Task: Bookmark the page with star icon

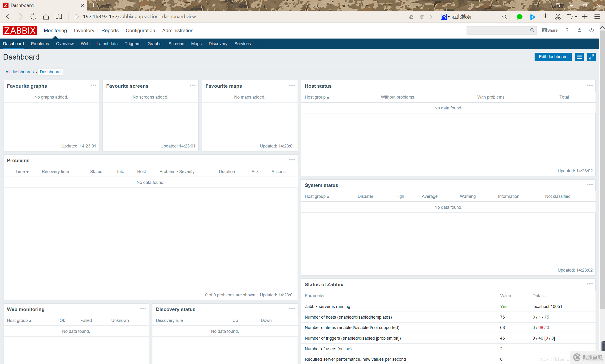Action: pyautogui.click(x=76, y=17)
